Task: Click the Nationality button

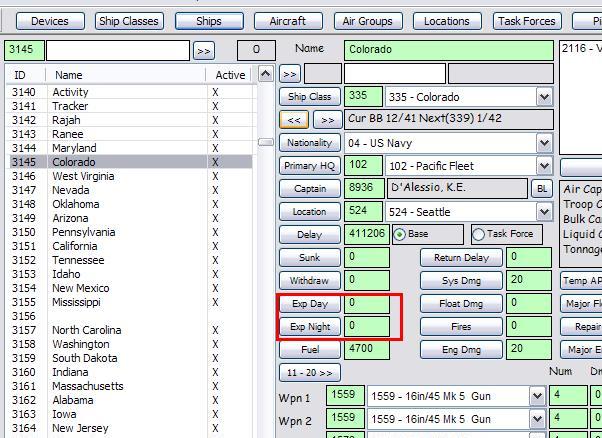Action: coord(310,143)
